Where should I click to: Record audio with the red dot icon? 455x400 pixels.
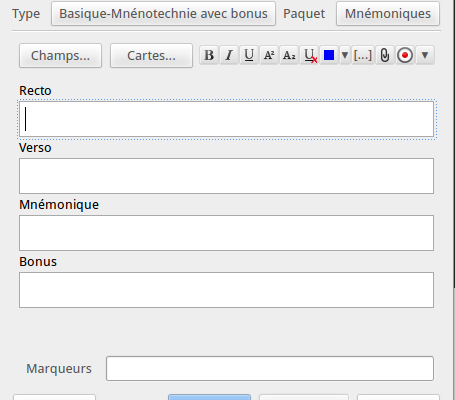point(405,55)
